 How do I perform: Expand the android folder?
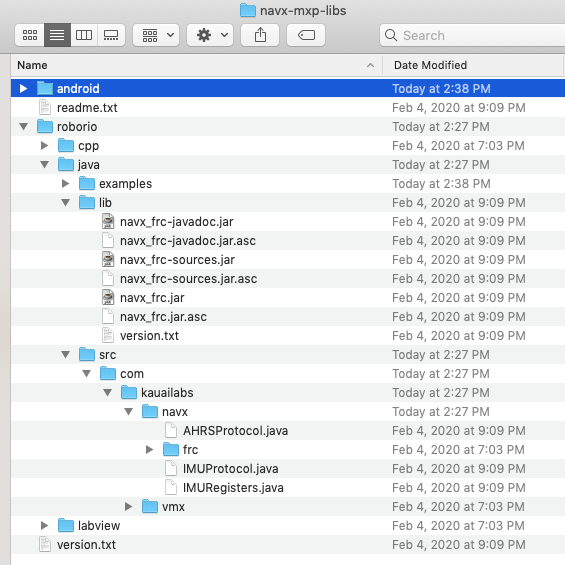(x=23, y=88)
